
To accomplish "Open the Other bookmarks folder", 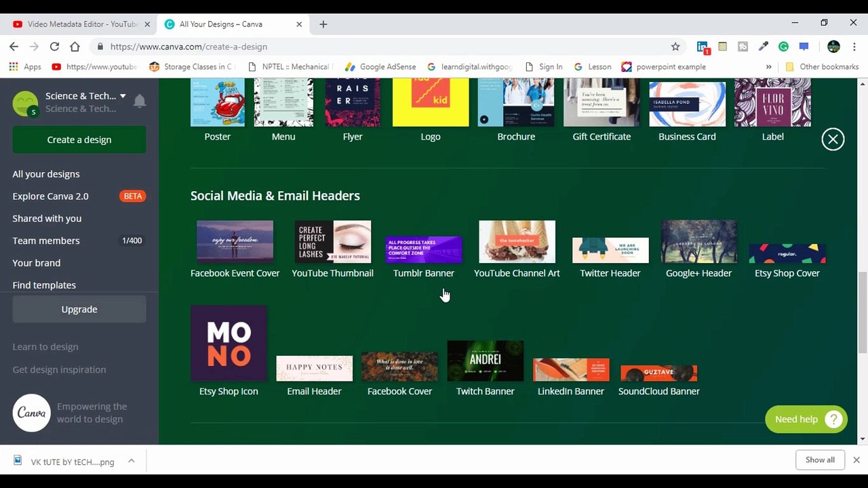I will coord(822,67).
